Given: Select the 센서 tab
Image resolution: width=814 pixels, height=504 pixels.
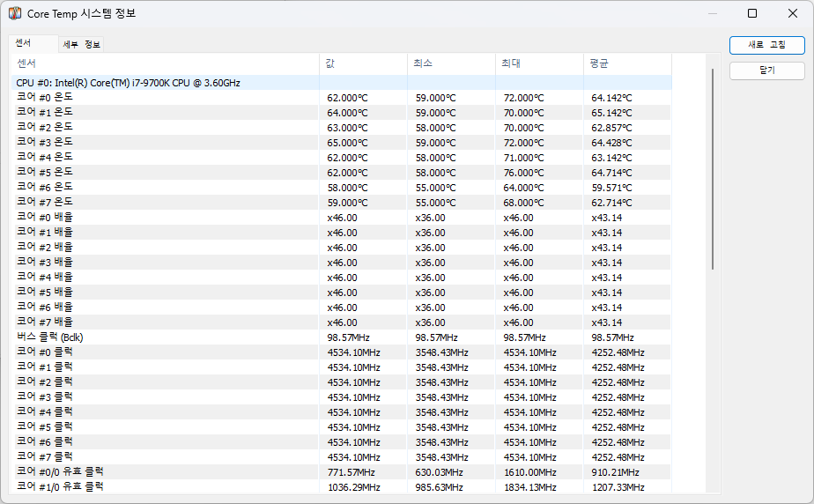Looking at the screenshot, I should pyautogui.click(x=33, y=43).
